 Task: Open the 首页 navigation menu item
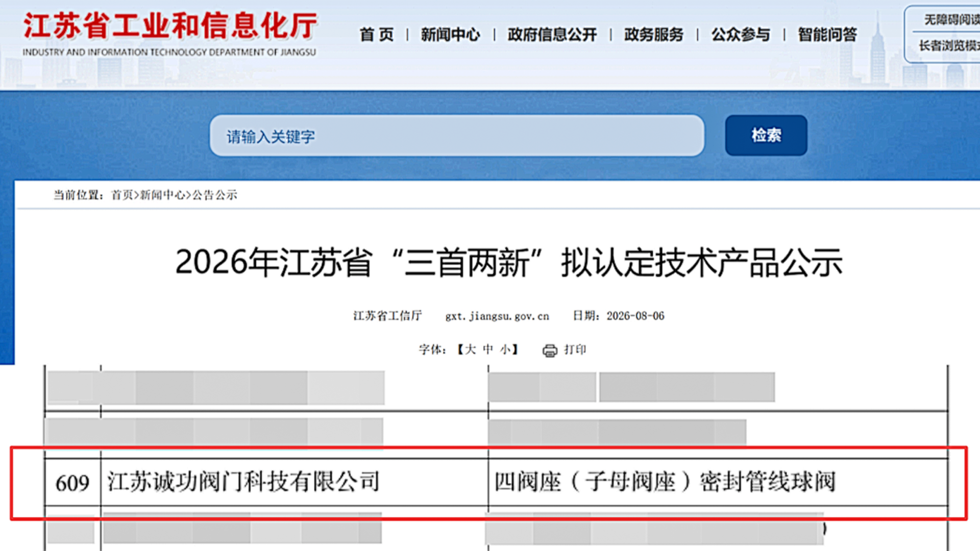pos(377,35)
